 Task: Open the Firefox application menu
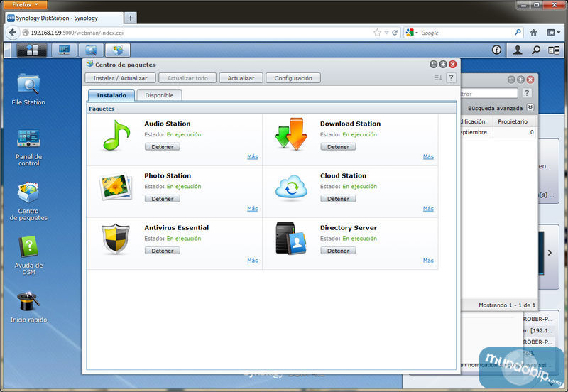click(x=26, y=4)
